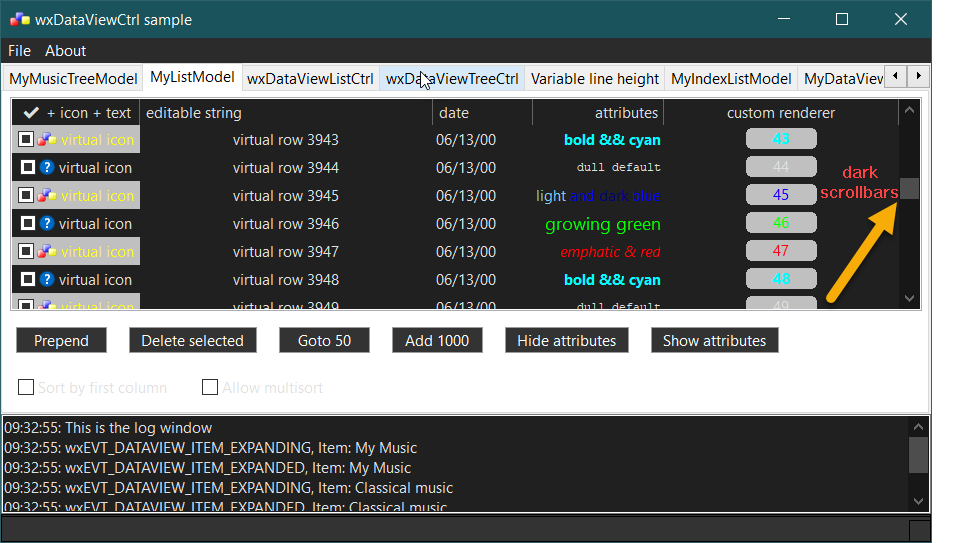
Task: Toggle checkbox for virtual row 3947
Action: click(26, 252)
